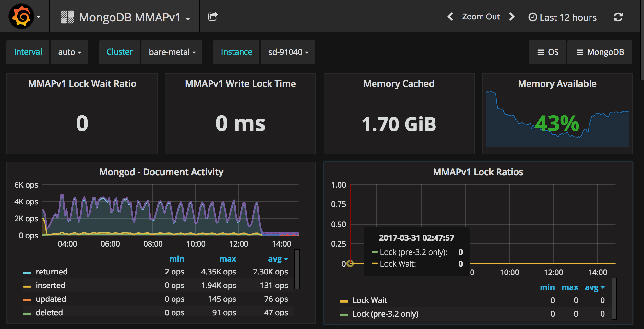Open the Instance dropdown showing sd-91040
This screenshot has height=329, width=644.
coord(288,52)
